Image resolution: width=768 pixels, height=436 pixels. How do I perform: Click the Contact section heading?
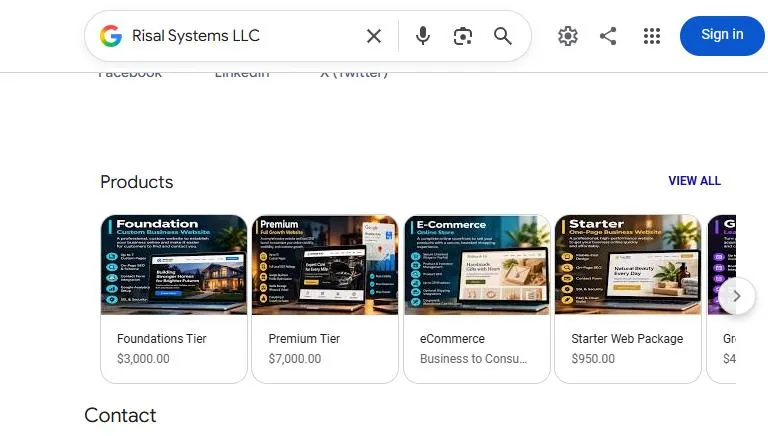(x=120, y=415)
